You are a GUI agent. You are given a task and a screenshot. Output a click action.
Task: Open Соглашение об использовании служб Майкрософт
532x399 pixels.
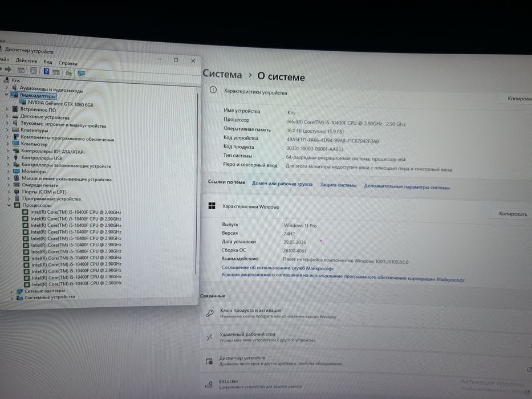[x=278, y=268]
